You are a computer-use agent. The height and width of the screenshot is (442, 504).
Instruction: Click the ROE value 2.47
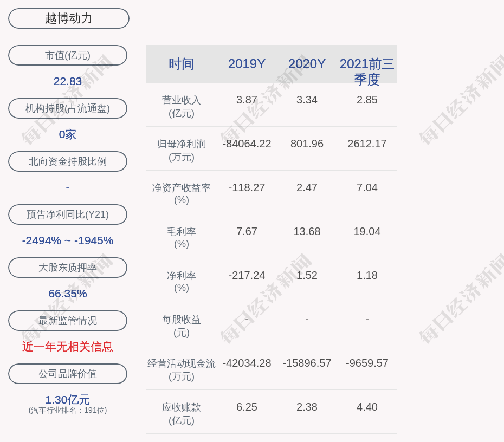(307, 187)
